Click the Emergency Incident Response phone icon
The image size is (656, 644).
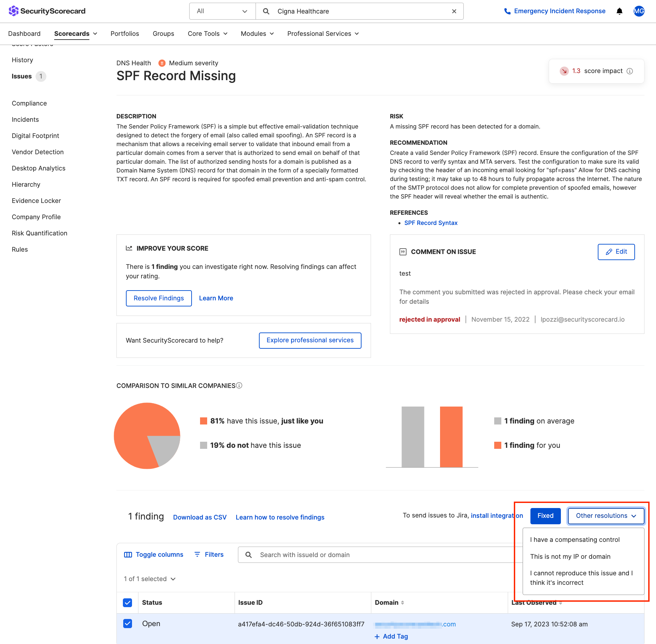coord(507,11)
